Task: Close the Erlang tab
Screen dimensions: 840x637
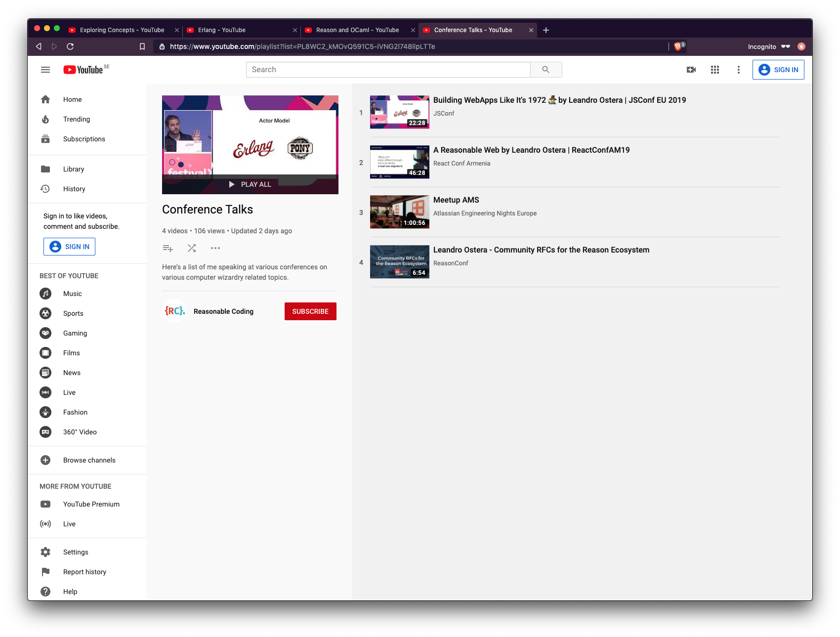Action: 295,30
